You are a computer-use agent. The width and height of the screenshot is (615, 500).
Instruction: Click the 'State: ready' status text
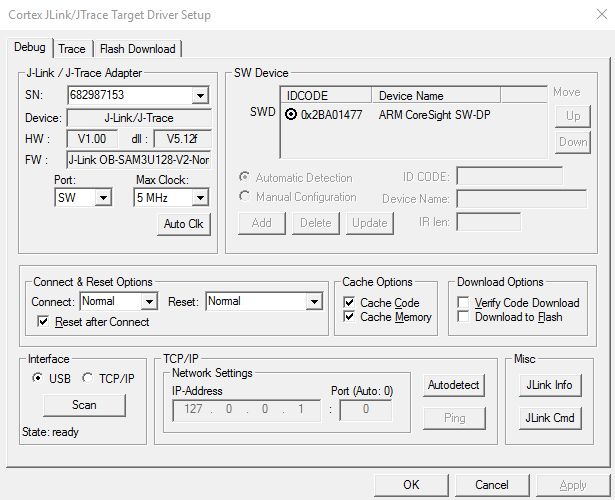click(50, 432)
